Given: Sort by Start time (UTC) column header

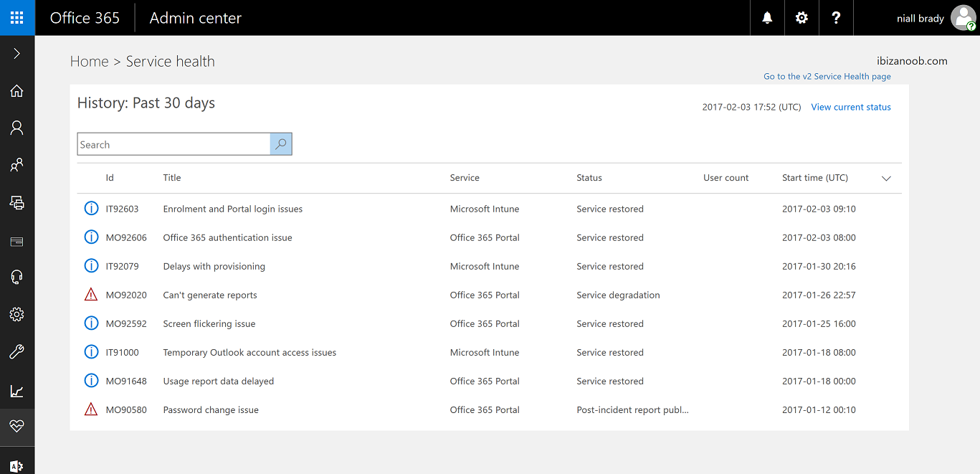Looking at the screenshot, I should point(815,178).
